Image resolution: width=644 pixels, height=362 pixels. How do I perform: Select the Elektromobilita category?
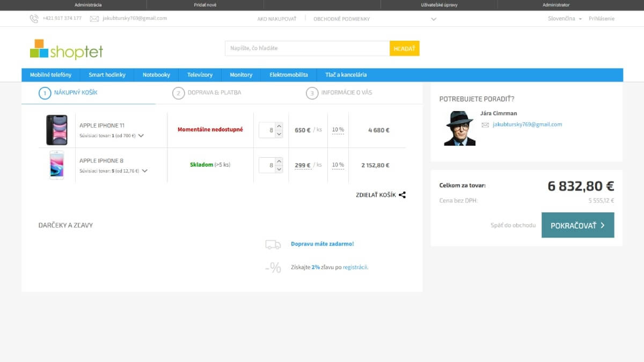coord(289,75)
